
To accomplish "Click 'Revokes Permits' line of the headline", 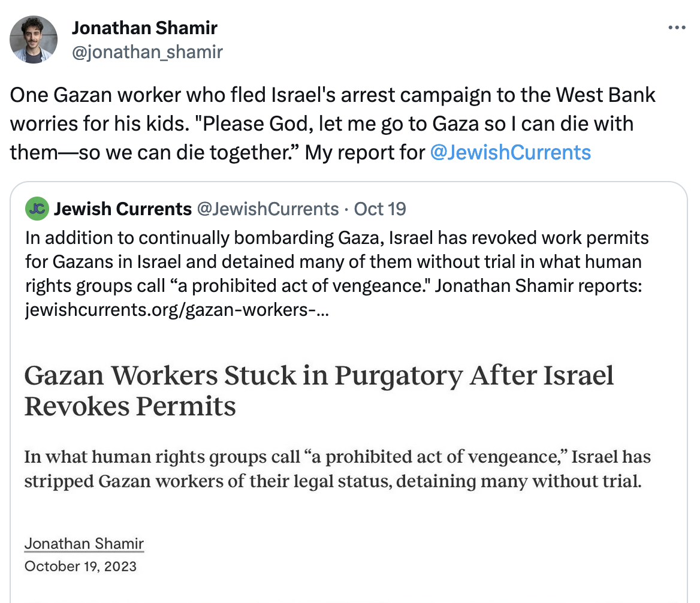I will click(x=130, y=406).
